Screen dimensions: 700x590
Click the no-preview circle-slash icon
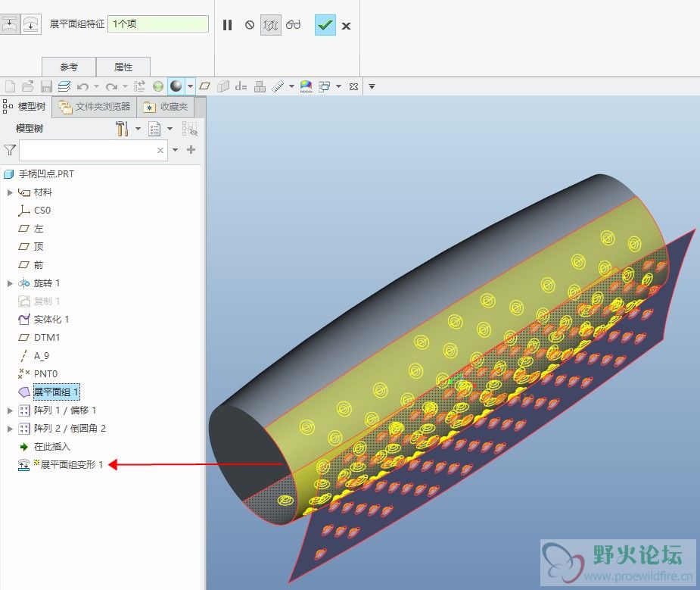pyautogui.click(x=249, y=25)
